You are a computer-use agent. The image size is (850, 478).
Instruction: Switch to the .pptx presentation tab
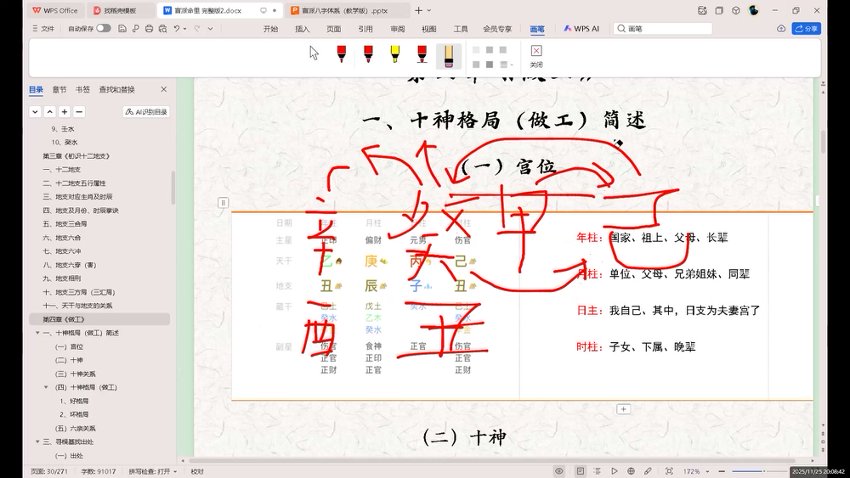click(x=347, y=10)
